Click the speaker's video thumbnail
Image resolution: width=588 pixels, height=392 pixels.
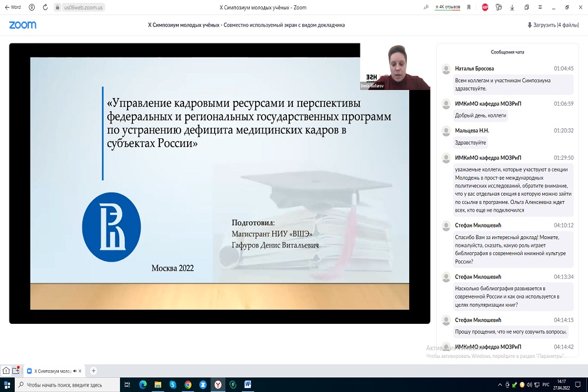click(x=395, y=66)
